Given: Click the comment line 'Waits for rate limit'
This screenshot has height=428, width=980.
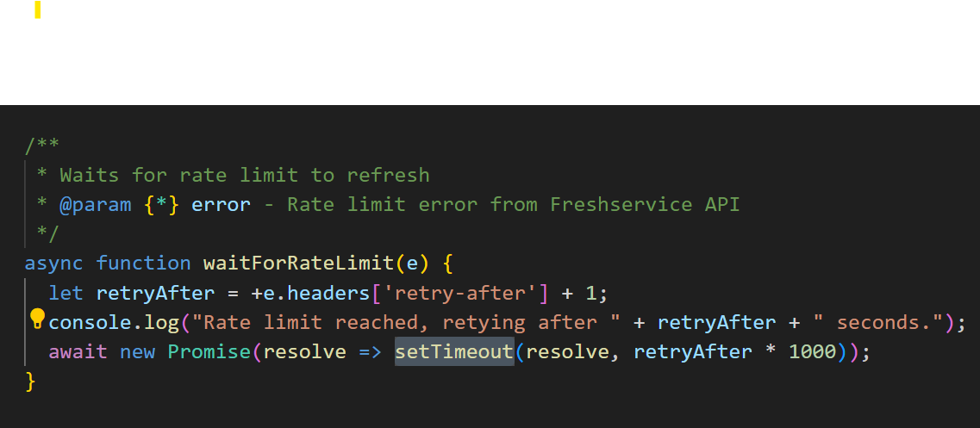Looking at the screenshot, I should [245, 175].
